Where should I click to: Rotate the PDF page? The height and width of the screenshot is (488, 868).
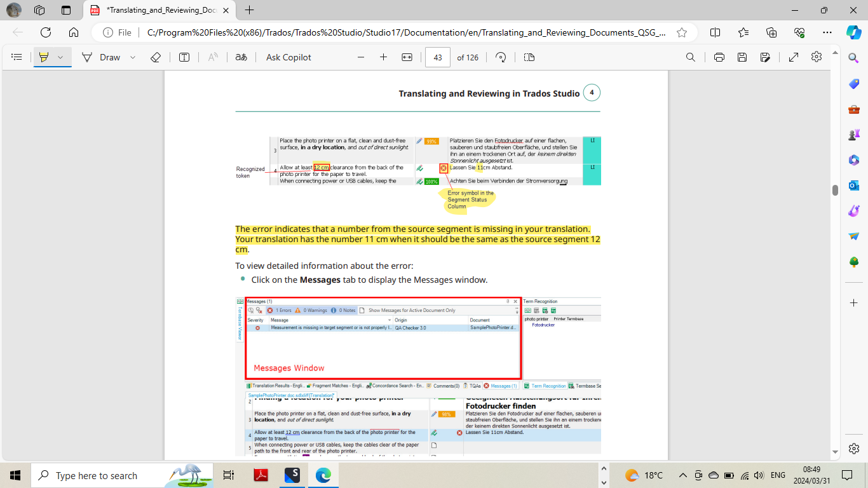click(501, 57)
